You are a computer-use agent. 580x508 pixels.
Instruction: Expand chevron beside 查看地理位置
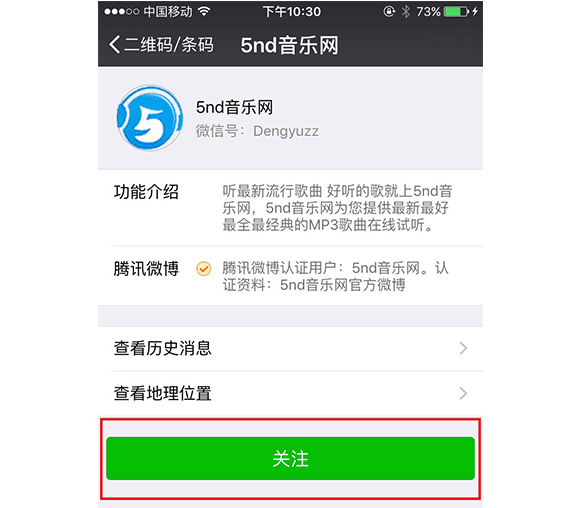(x=463, y=393)
